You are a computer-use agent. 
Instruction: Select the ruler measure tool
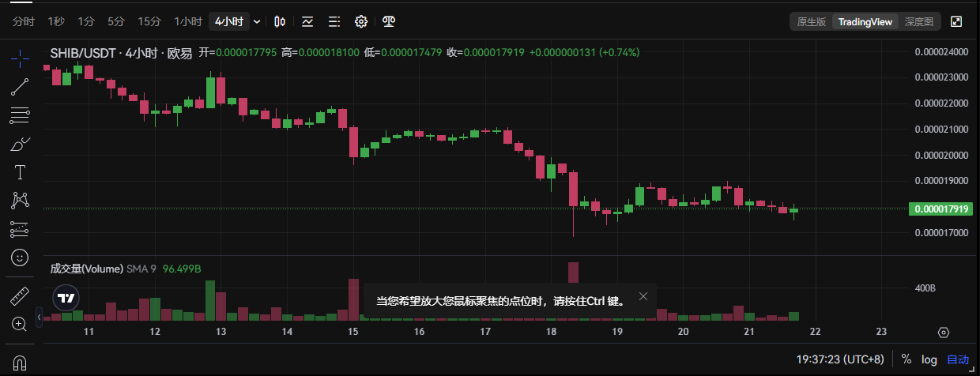click(20, 297)
